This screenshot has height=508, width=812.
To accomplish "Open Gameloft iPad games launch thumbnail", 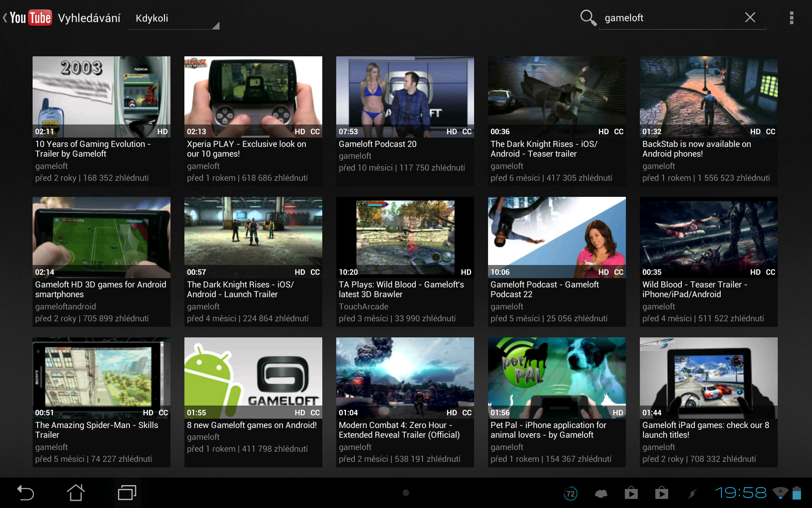I will (709, 378).
